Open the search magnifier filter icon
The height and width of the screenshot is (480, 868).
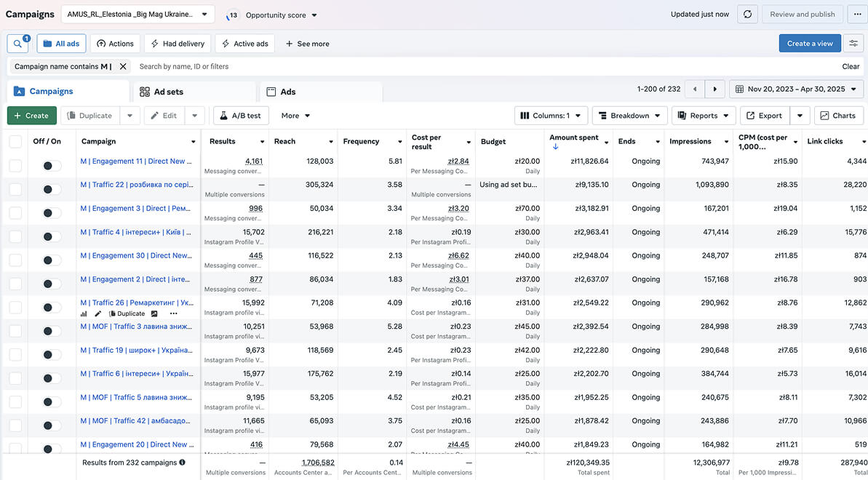point(17,44)
